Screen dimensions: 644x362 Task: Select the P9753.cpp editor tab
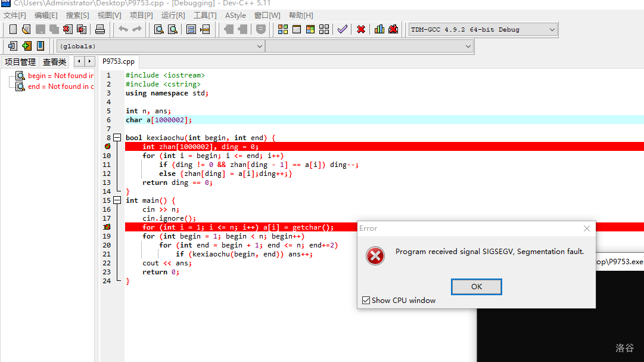click(x=119, y=61)
